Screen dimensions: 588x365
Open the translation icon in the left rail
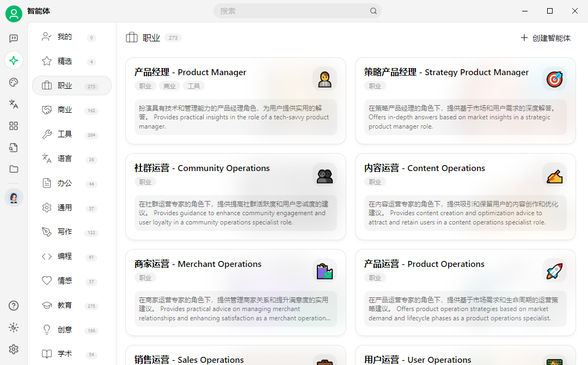coord(14,104)
